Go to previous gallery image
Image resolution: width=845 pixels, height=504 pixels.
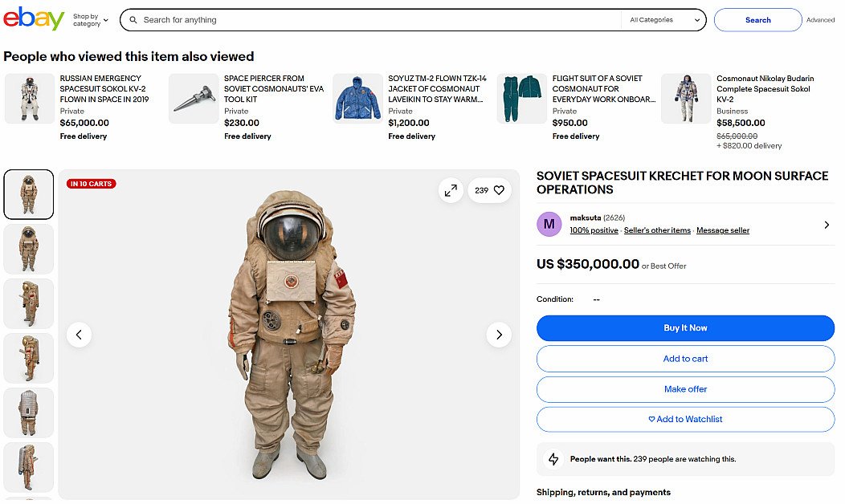pyautogui.click(x=79, y=335)
